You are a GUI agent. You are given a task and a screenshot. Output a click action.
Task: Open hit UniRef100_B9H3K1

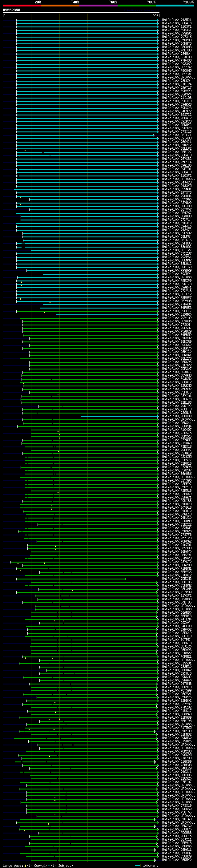click(176, 30)
